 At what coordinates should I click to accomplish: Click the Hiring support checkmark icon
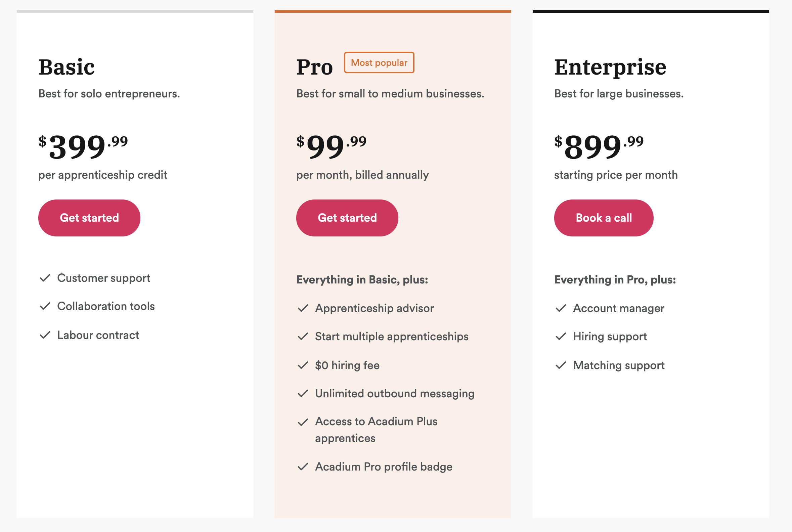click(x=561, y=337)
